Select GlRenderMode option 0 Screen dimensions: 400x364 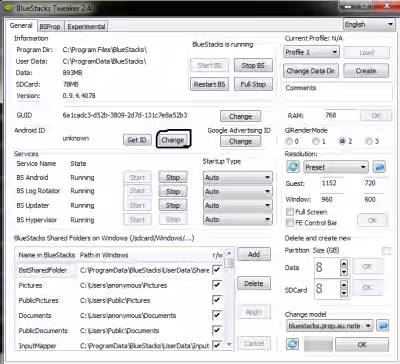click(289, 141)
